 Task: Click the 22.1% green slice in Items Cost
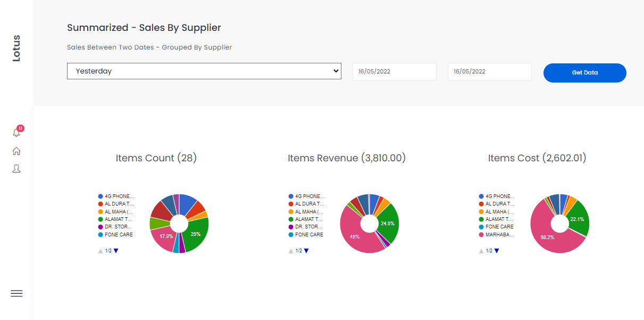577,218
